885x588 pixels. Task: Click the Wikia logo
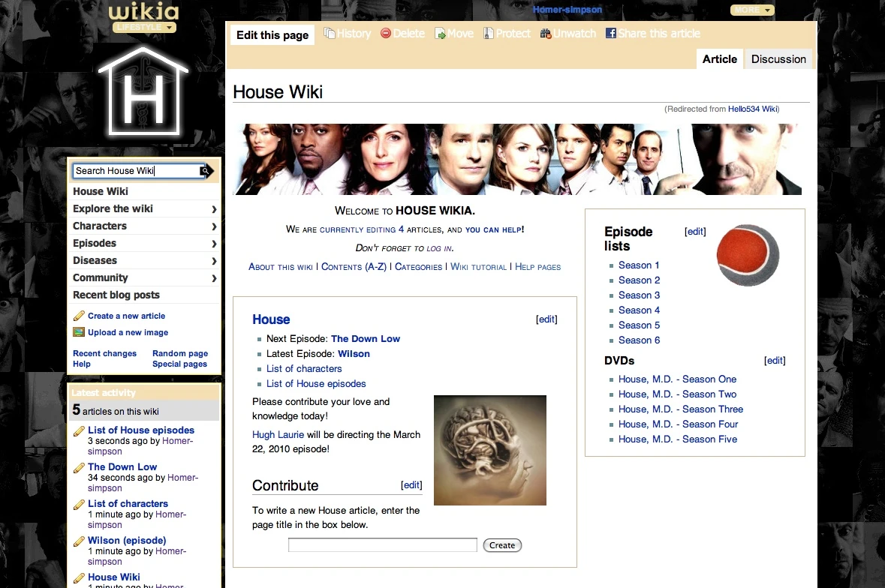[x=143, y=11]
